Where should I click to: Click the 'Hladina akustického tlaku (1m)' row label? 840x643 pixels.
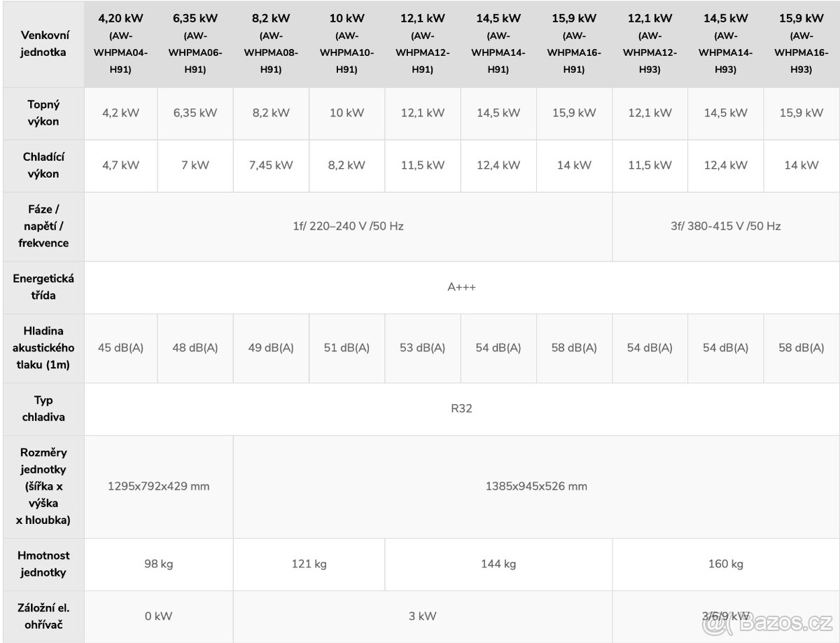[x=43, y=347]
